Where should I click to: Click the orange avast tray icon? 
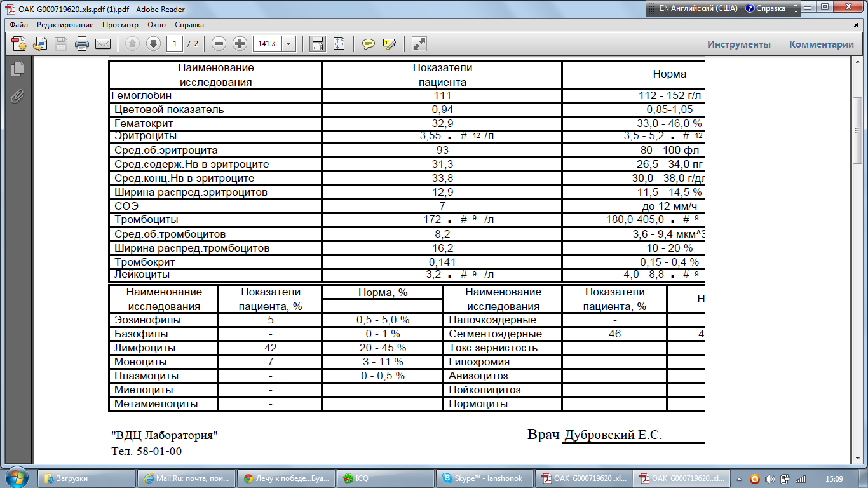755,478
